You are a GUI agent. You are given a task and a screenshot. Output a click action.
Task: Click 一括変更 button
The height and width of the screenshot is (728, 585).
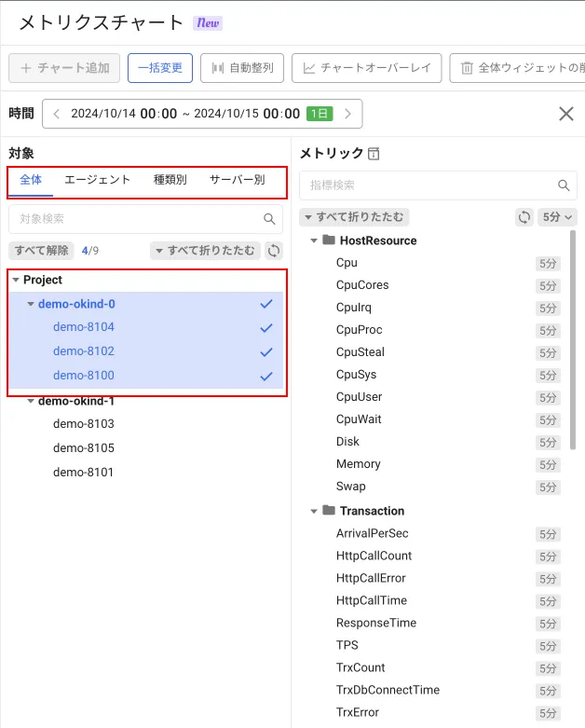point(160,68)
